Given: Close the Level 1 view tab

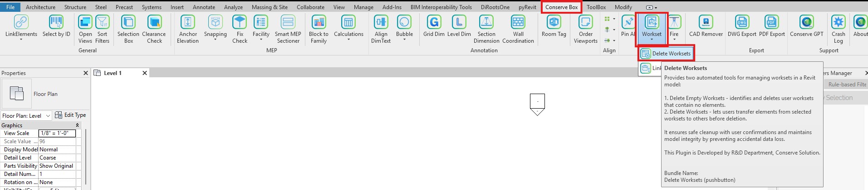Looking at the screenshot, I should [x=145, y=73].
